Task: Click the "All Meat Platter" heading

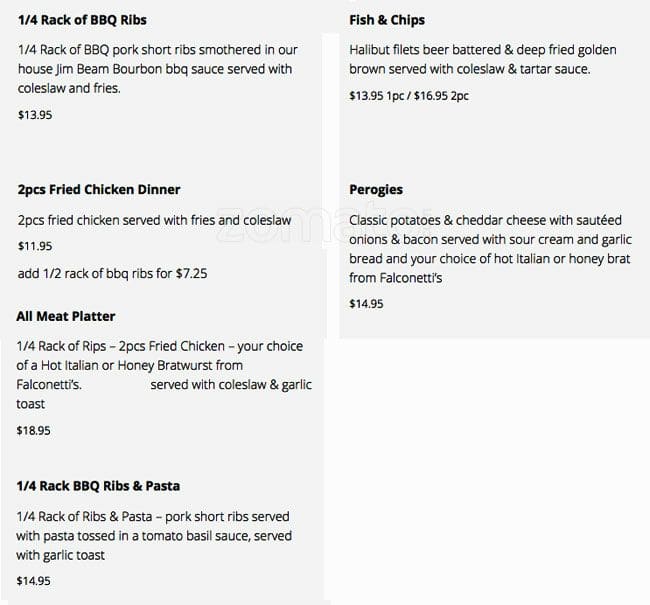Action: pos(66,316)
